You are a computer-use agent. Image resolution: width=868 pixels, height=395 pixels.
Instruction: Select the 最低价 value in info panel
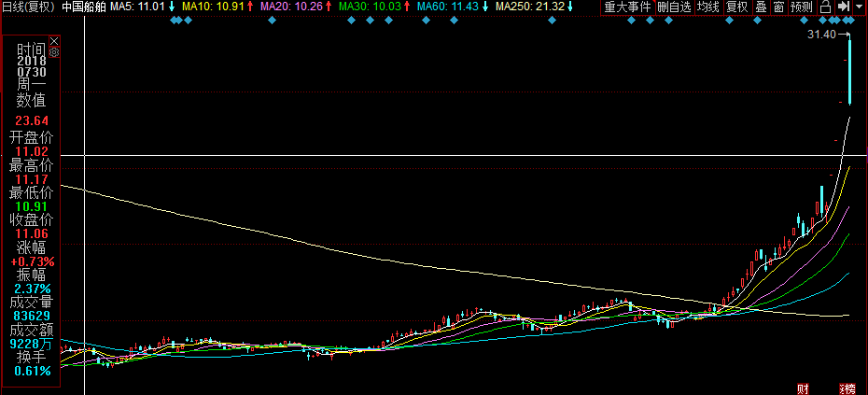(x=32, y=206)
